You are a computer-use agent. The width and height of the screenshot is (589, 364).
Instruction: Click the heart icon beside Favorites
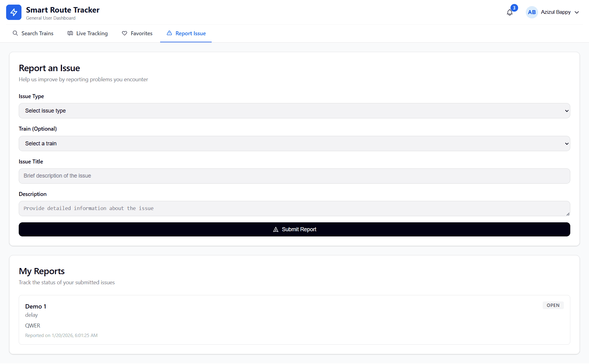point(125,33)
